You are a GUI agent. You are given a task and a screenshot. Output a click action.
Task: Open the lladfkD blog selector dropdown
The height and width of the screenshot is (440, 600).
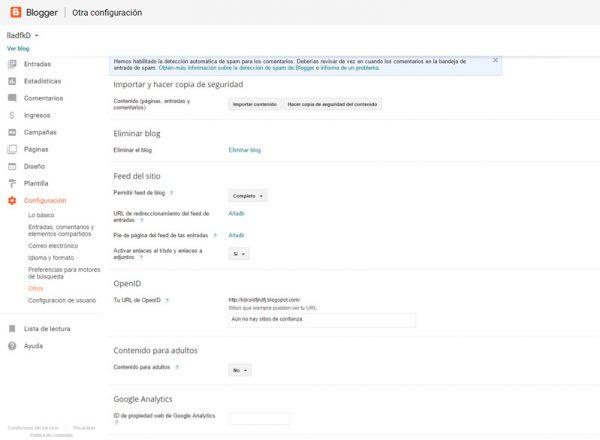tap(23, 35)
